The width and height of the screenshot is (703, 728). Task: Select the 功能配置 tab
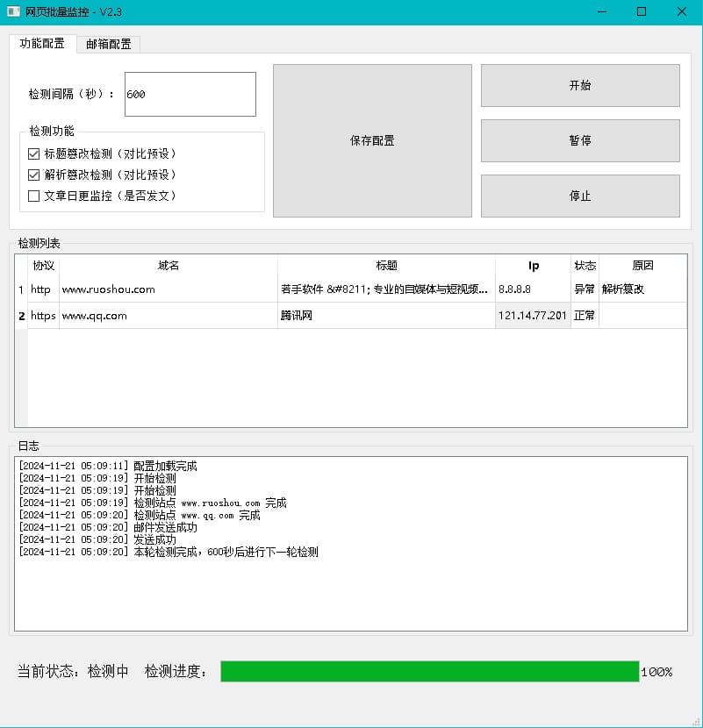42,41
